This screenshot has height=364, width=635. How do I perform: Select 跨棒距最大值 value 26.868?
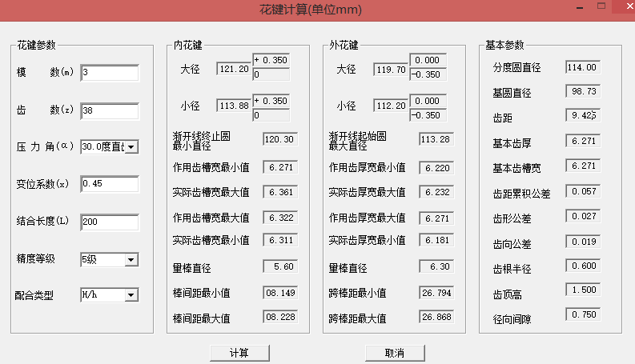coord(436,317)
